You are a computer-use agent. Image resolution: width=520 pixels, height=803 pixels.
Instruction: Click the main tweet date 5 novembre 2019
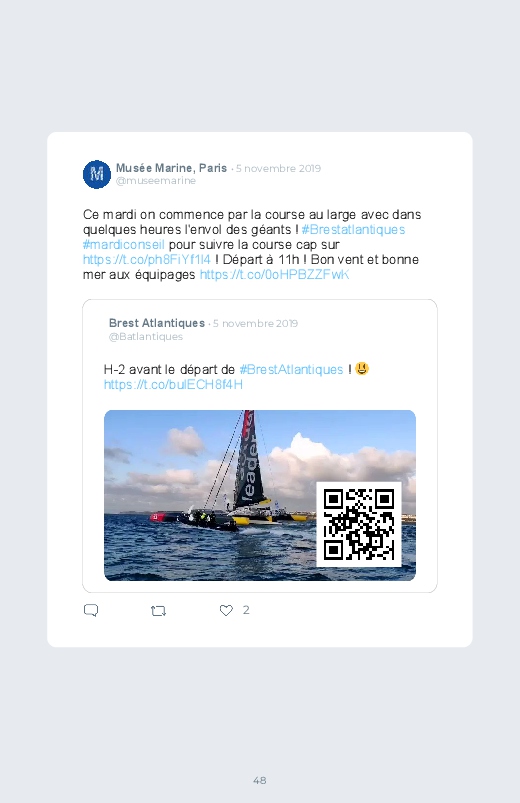[278, 168]
